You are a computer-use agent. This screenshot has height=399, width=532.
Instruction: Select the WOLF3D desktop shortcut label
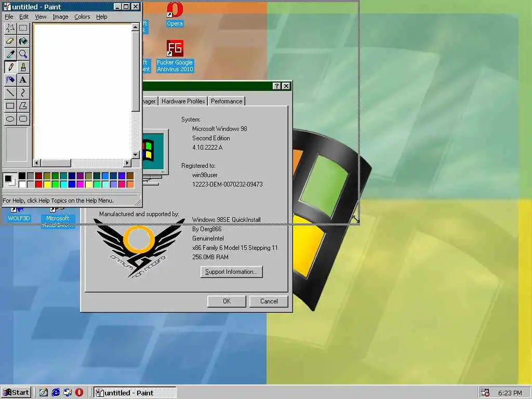click(x=19, y=218)
